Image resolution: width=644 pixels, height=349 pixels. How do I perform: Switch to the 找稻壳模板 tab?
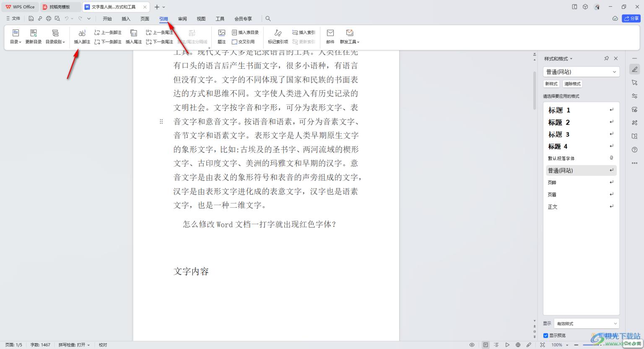click(x=60, y=7)
